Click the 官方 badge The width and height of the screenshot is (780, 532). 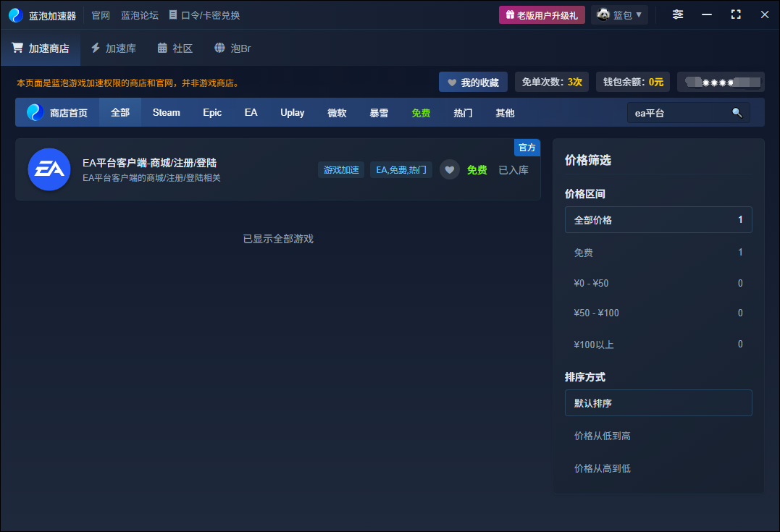[527, 147]
